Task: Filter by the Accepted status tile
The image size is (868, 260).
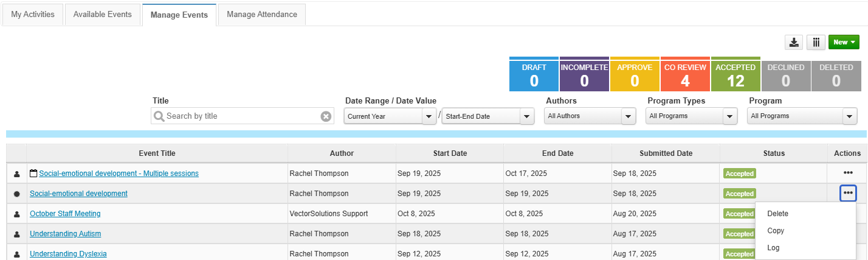Action: pyautogui.click(x=735, y=74)
